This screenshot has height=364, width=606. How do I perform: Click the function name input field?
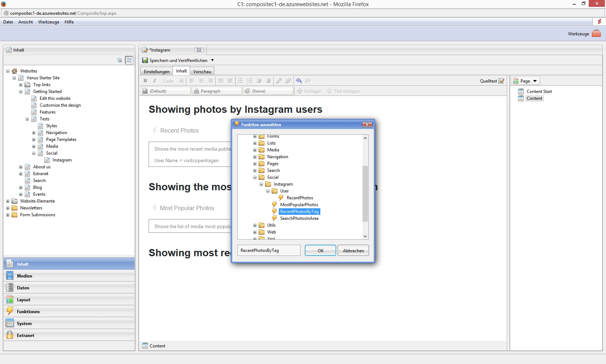pyautogui.click(x=269, y=250)
